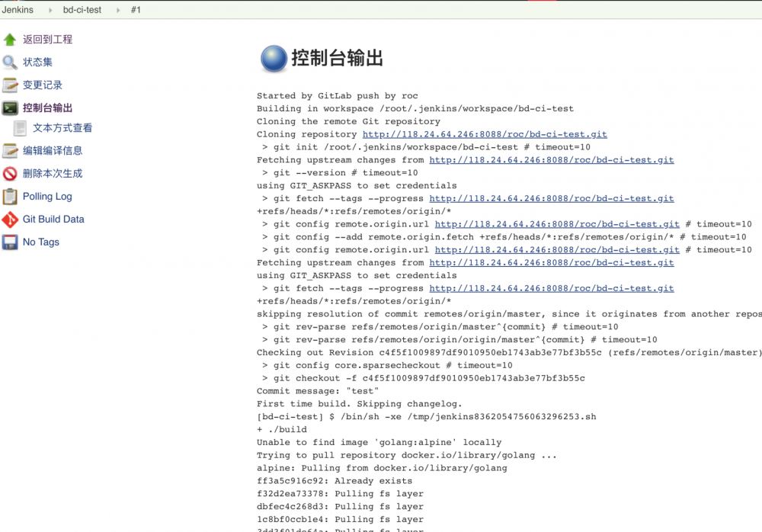The width and height of the screenshot is (762, 532).
Task: Select the No Tags monitor icon
Action: point(10,242)
